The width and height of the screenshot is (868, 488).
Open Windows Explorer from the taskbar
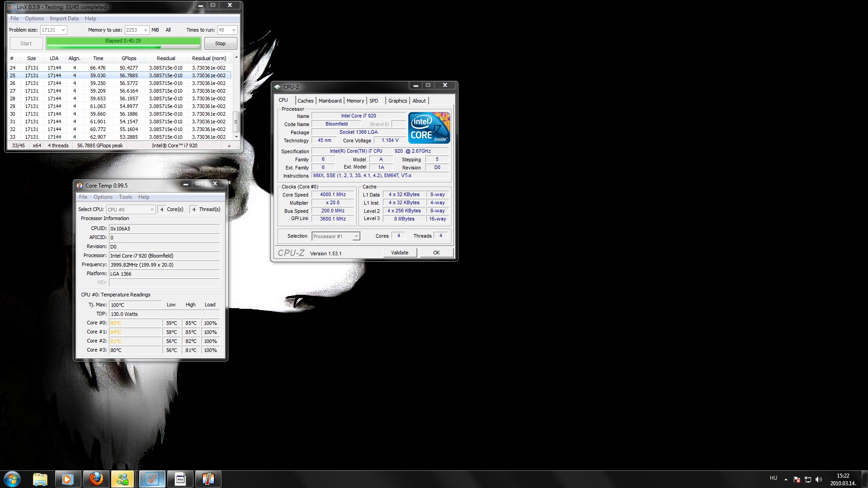[x=40, y=479]
